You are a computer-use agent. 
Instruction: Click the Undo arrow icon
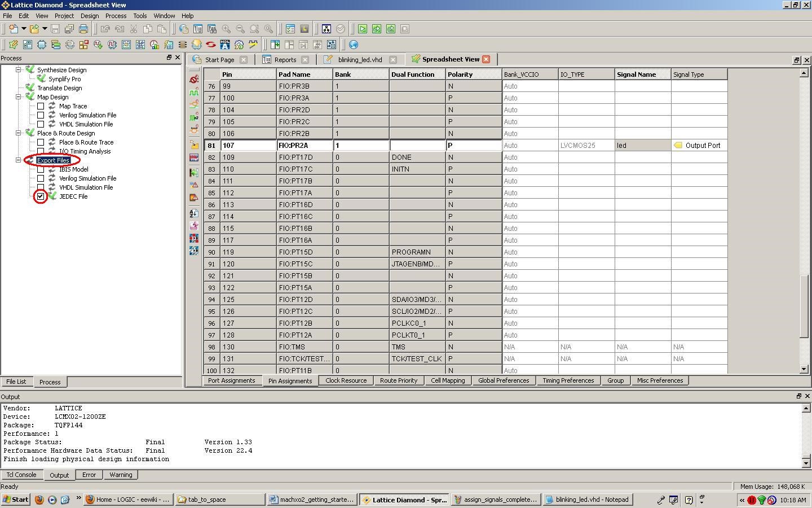click(105, 29)
